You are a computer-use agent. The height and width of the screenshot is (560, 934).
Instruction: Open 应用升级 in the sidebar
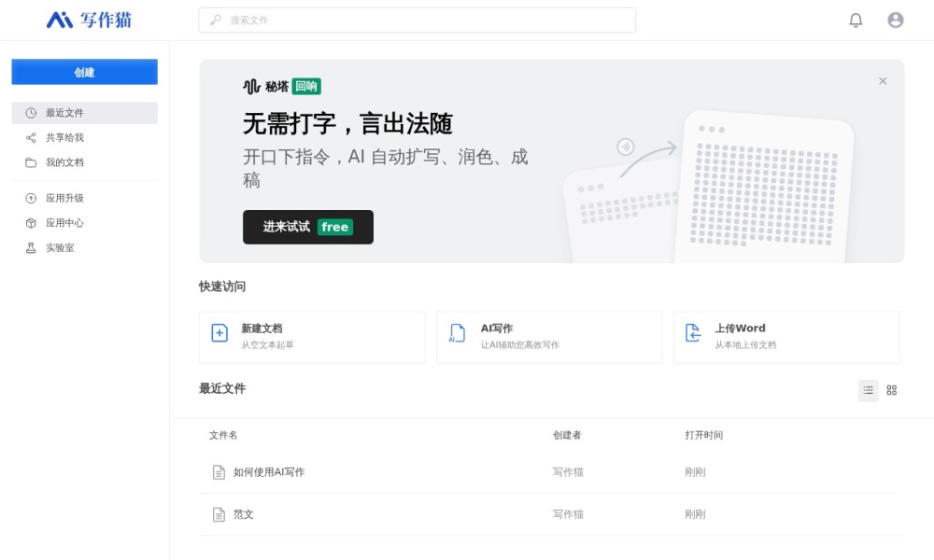click(x=85, y=198)
